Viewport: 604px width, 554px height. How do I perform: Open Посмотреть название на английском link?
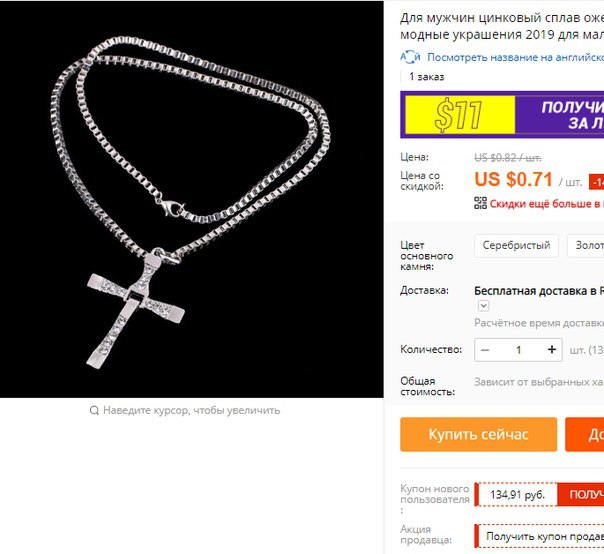[515, 57]
